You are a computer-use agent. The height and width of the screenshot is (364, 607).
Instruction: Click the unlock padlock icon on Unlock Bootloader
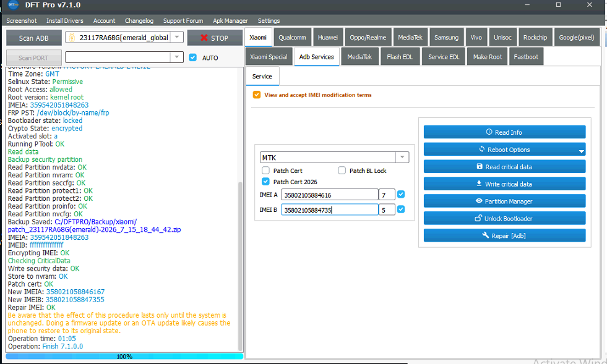pos(478,218)
